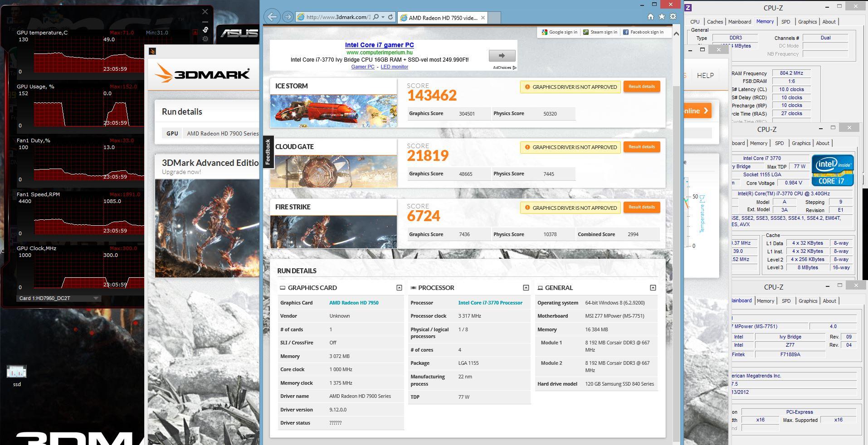Click the LED monitor ad link
Screen dimensions: 868x445
click(x=394, y=67)
